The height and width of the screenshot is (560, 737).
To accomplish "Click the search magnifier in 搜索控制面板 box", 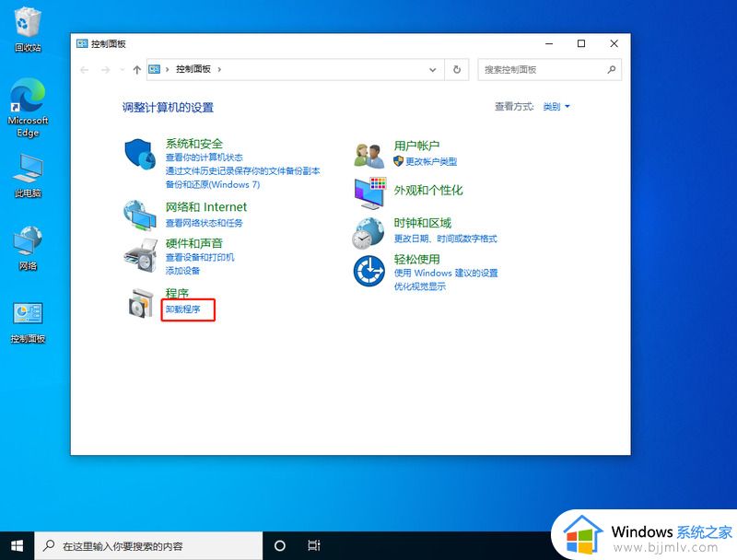I will [x=611, y=69].
